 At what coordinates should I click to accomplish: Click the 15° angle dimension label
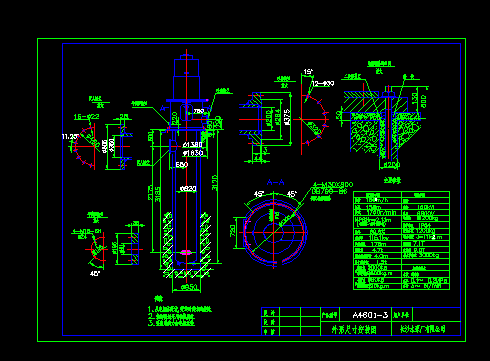tap(308, 72)
